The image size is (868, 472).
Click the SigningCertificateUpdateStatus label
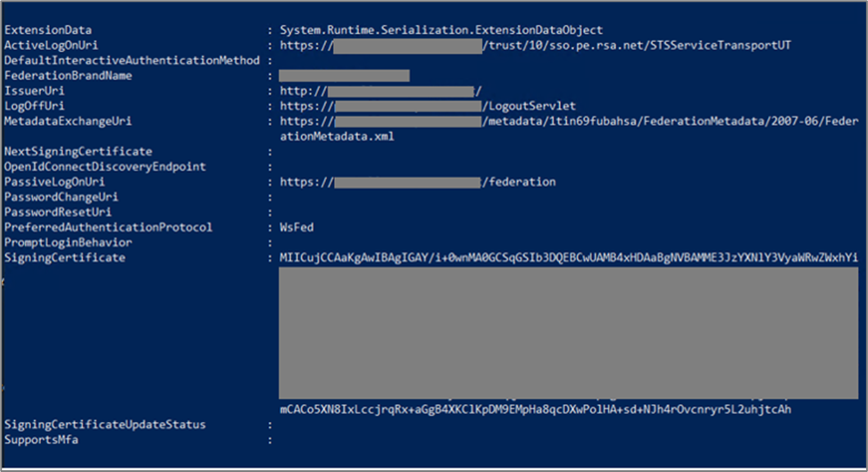[x=105, y=424]
